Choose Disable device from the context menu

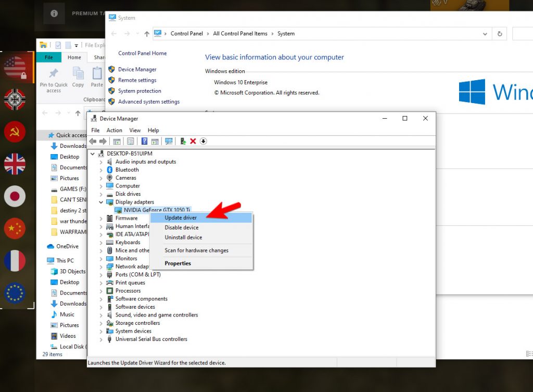coord(201,227)
